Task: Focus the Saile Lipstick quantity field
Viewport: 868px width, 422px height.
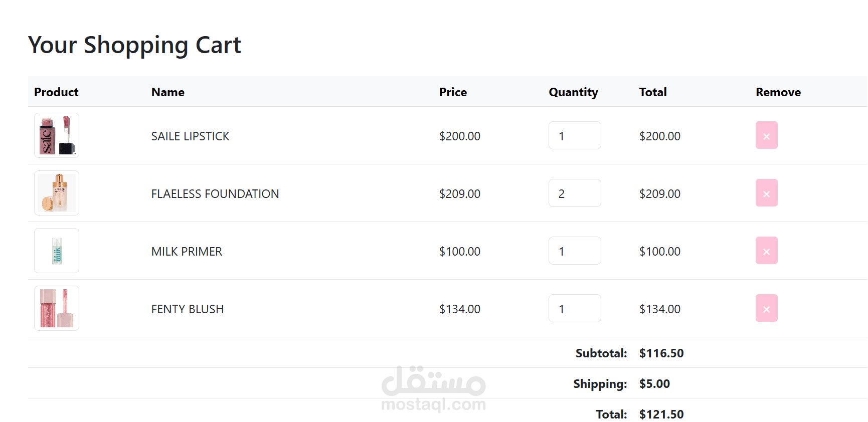Action: [x=575, y=135]
